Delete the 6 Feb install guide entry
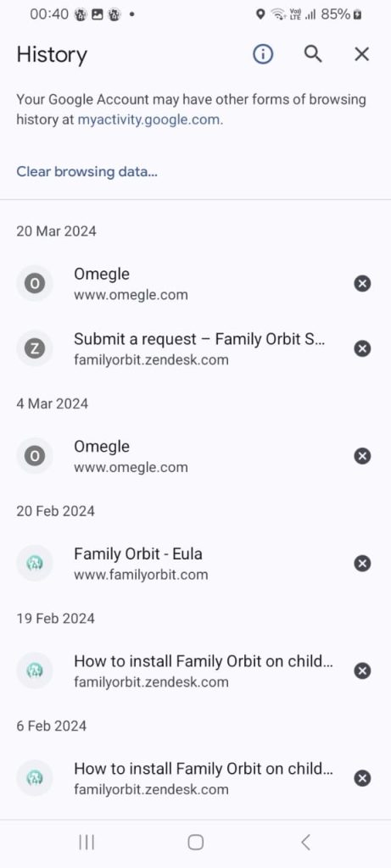 (x=362, y=778)
